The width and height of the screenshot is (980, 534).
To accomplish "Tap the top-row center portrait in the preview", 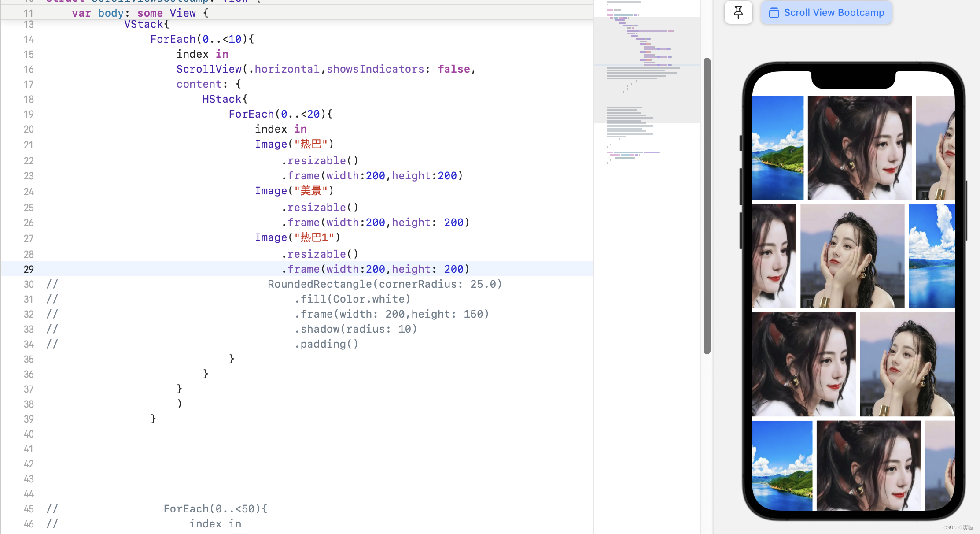I will click(859, 148).
